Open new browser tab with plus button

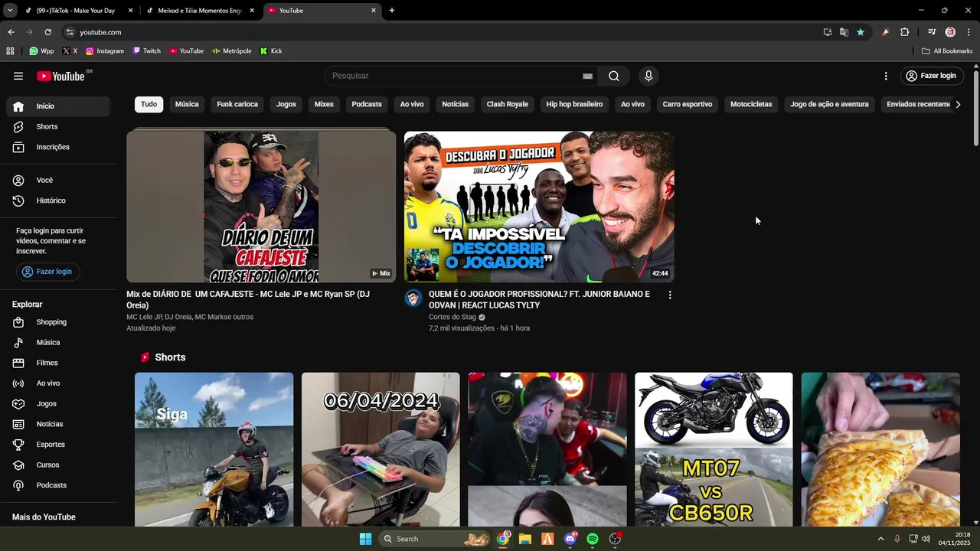click(392, 11)
